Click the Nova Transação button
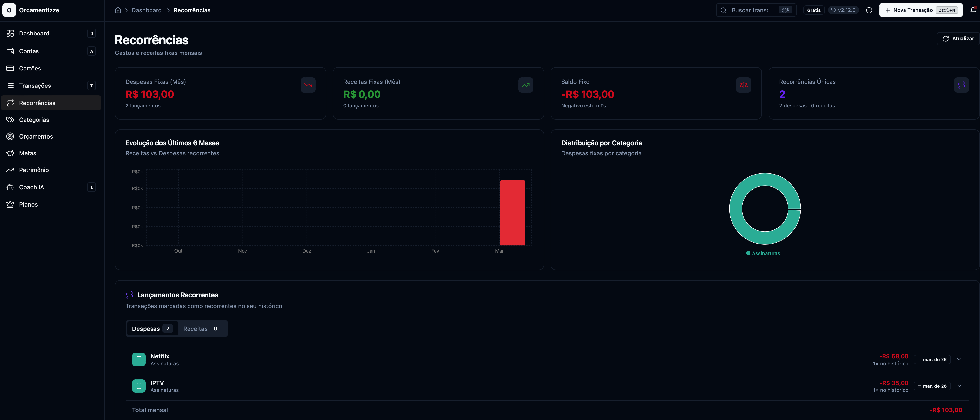 920,10
